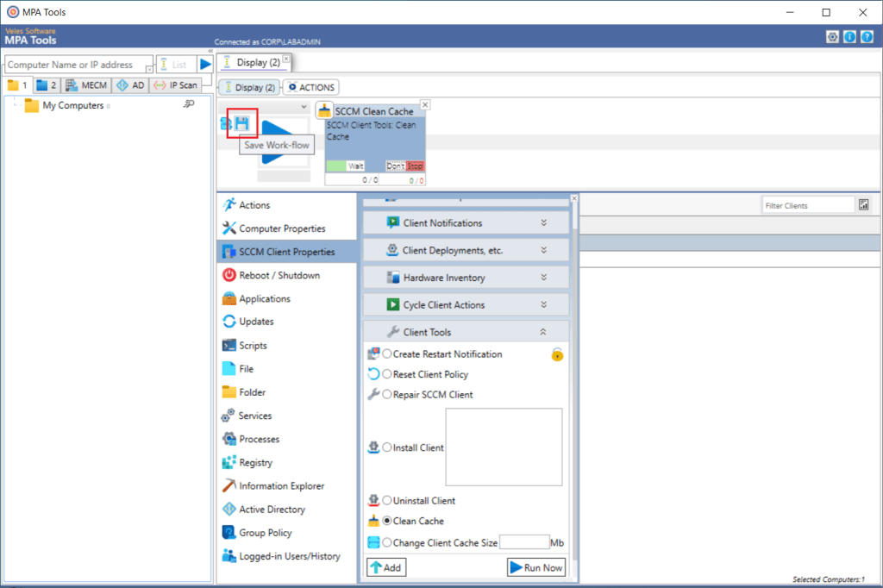Image resolution: width=883 pixels, height=588 pixels.
Task: Collapse the Client Tools section
Action: click(466, 332)
